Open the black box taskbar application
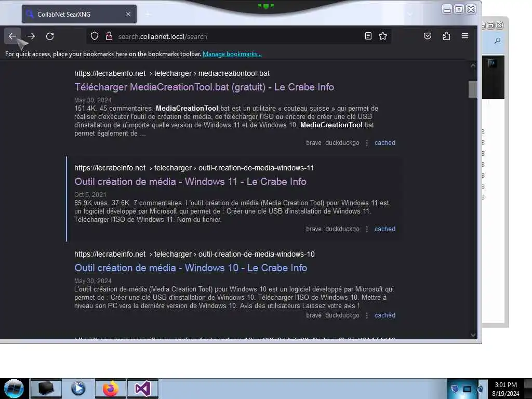This screenshot has width=532, height=399. click(46, 389)
